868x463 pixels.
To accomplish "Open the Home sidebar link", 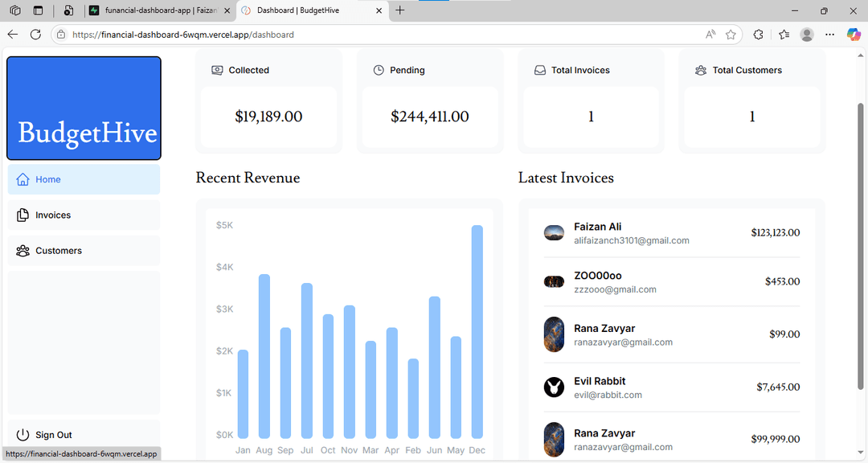I will 84,179.
